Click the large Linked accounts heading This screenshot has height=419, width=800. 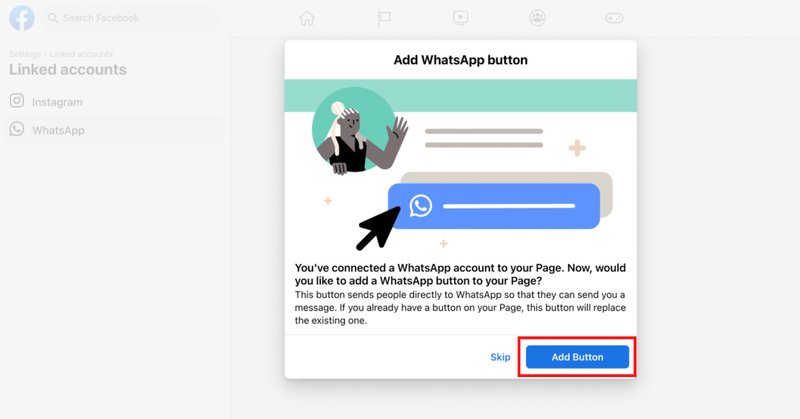pyautogui.click(x=68, y=69)
